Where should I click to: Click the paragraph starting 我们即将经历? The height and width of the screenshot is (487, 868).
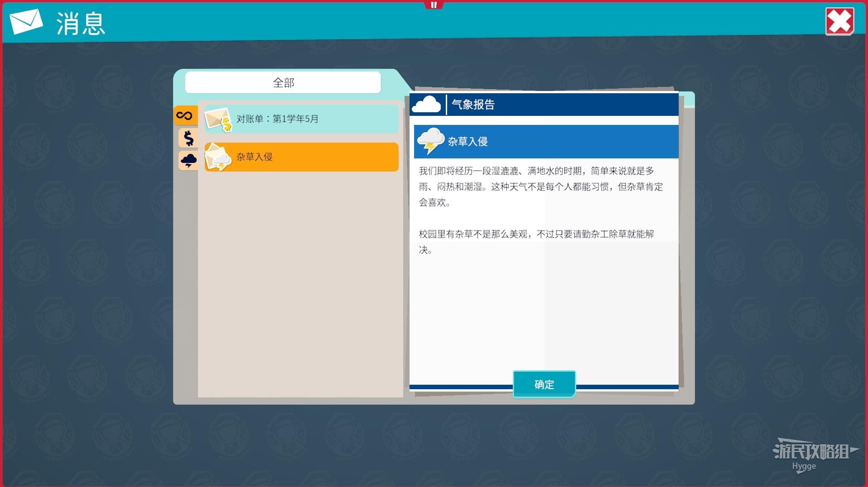[x=541, y=186]
